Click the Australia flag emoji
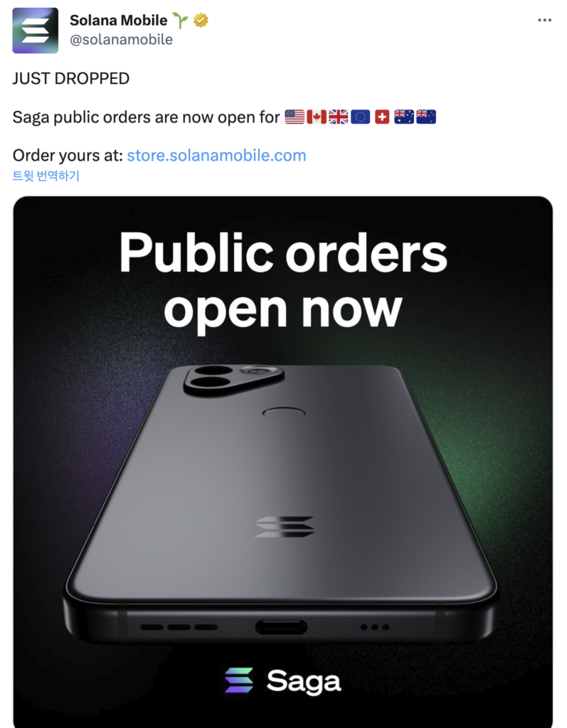Viewport: 567px width, 728px height. (x=404, y=117)
